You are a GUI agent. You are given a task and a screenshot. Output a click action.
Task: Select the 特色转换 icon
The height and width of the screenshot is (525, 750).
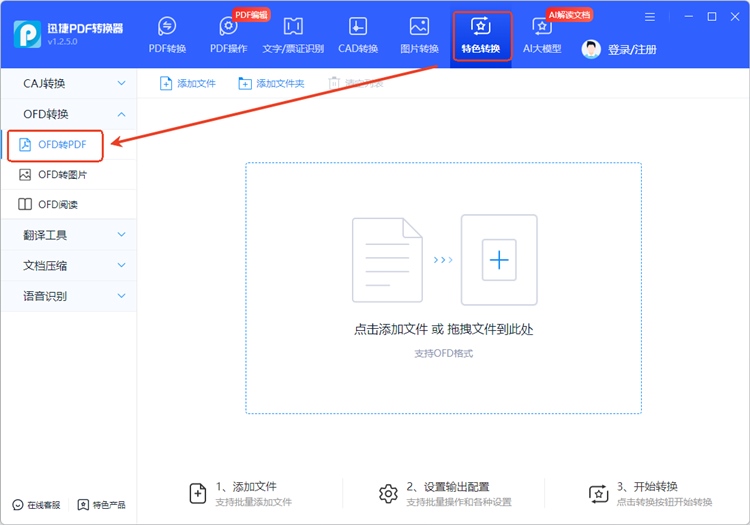(481, 26)
